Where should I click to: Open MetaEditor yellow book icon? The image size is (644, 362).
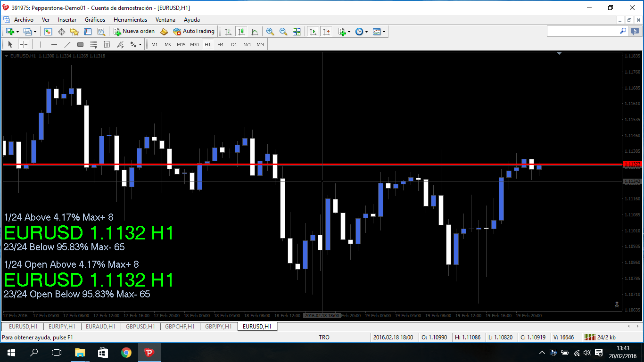click(x=164, y=32)
